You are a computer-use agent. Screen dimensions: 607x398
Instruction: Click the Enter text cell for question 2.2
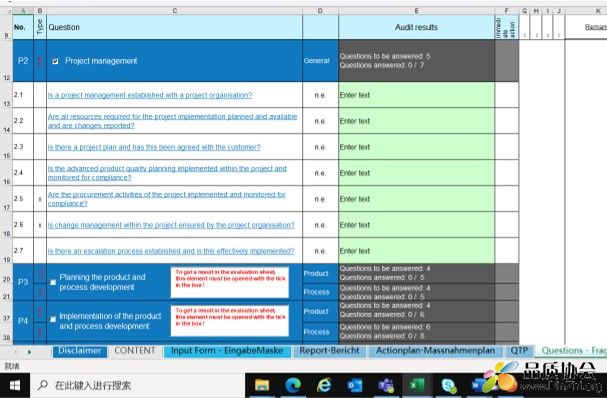pyautogui.click(x=416, y=121)
